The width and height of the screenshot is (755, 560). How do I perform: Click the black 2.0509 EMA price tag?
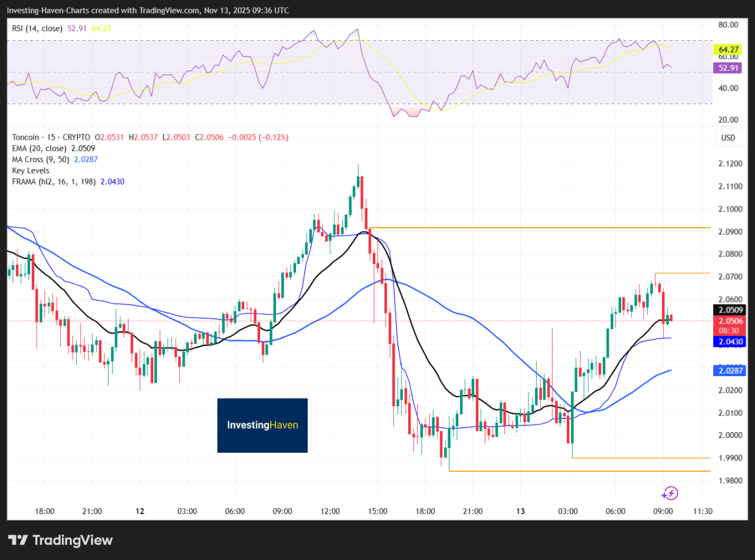coord(730,309)
